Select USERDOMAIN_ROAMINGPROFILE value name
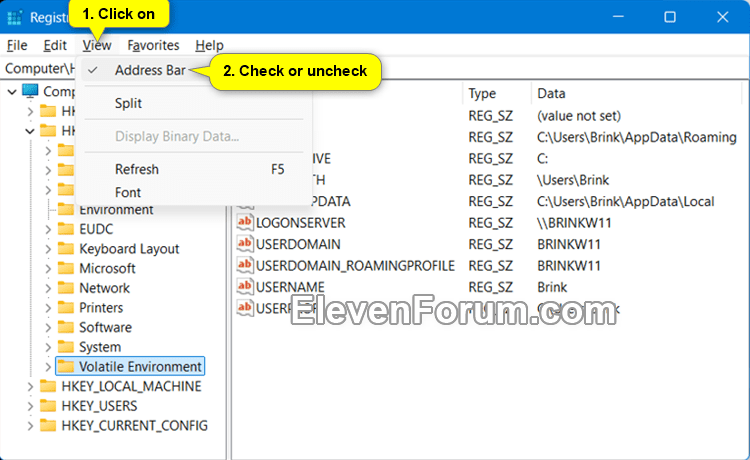The width and height of the screenshot is (750, 460). 355,266
